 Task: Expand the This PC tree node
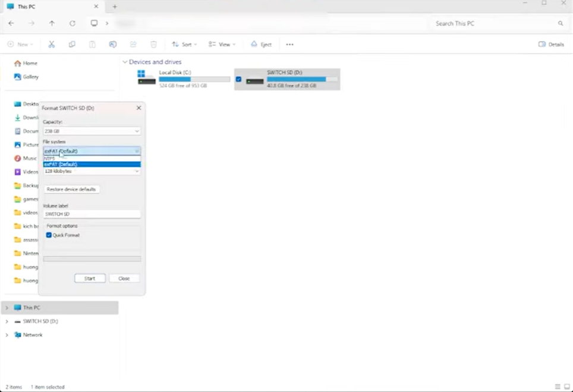click(7, 308)
